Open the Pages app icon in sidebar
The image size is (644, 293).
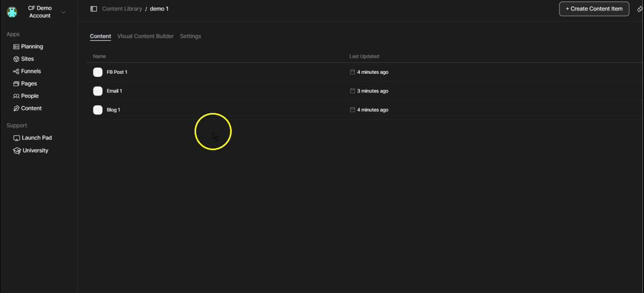pos(16,84)
